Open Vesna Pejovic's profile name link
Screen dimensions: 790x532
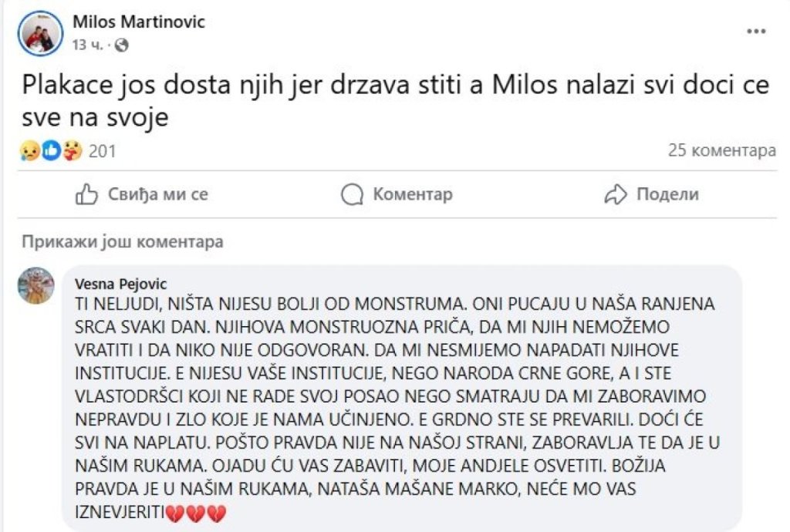point(120,283)
